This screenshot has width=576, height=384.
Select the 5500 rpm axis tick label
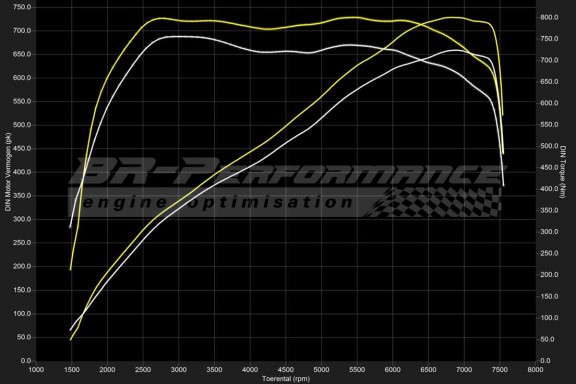pyautogui.click(x=357, y=369)
